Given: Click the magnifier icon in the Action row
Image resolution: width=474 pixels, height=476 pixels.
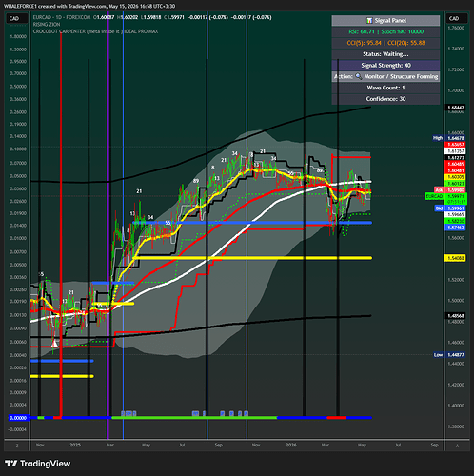Looking at the screenshot, I should (358, 76).
